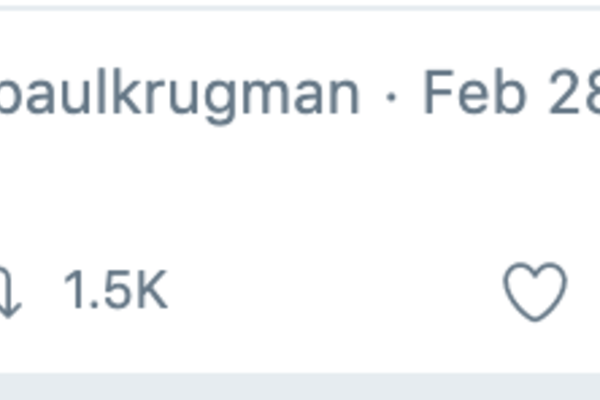Click the top border above paulkrugman

click(x=300, y=7)
